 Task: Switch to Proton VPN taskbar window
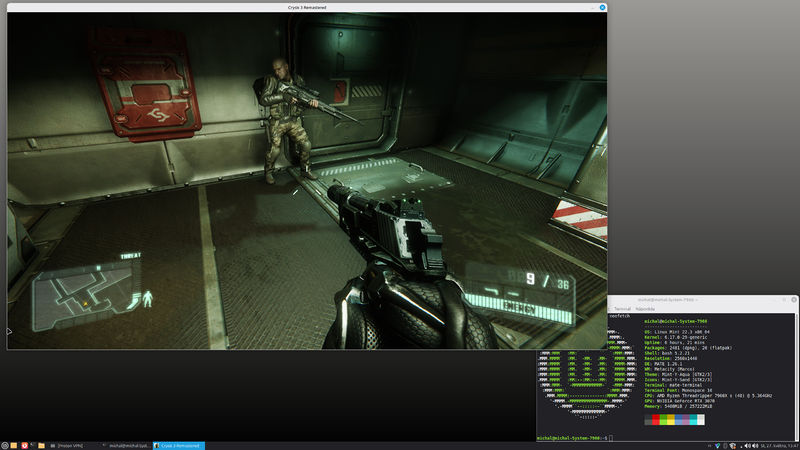[66, 445]
